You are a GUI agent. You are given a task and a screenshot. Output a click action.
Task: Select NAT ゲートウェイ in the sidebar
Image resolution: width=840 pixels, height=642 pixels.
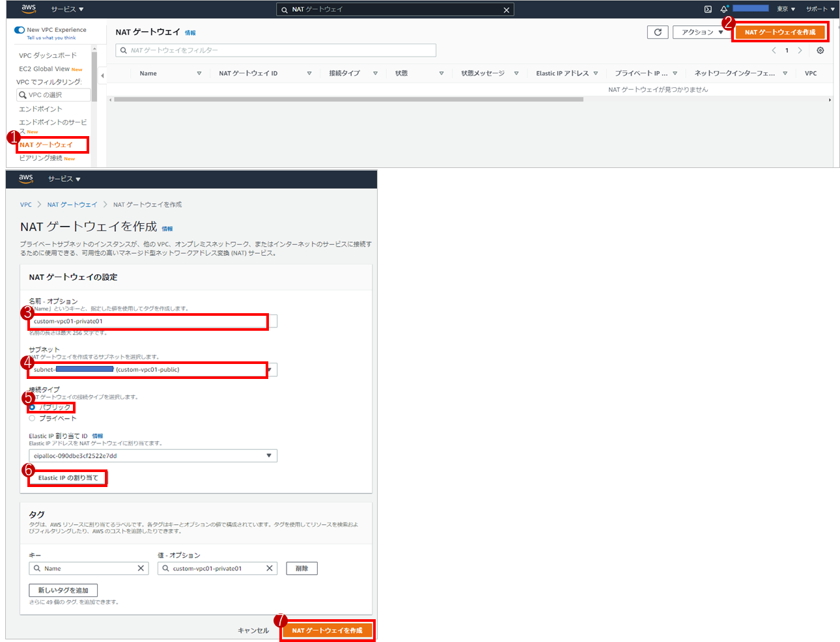(x=46, y=145)
